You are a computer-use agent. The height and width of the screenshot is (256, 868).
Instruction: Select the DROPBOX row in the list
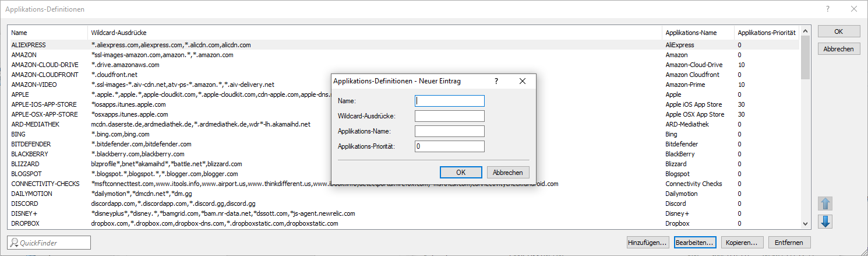coord(24,223)
